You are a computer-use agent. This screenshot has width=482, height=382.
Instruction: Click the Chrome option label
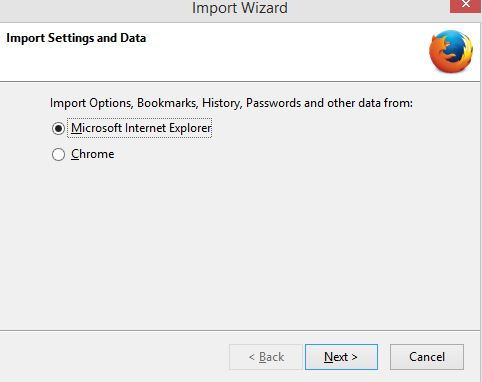(x=93, y=154)
